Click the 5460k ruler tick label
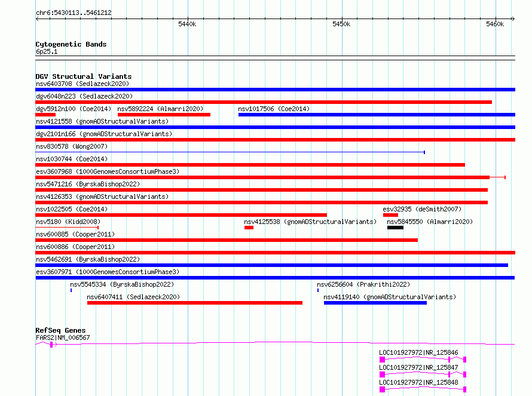This screenshot has height=396, width=532. [x=495, y=24]
